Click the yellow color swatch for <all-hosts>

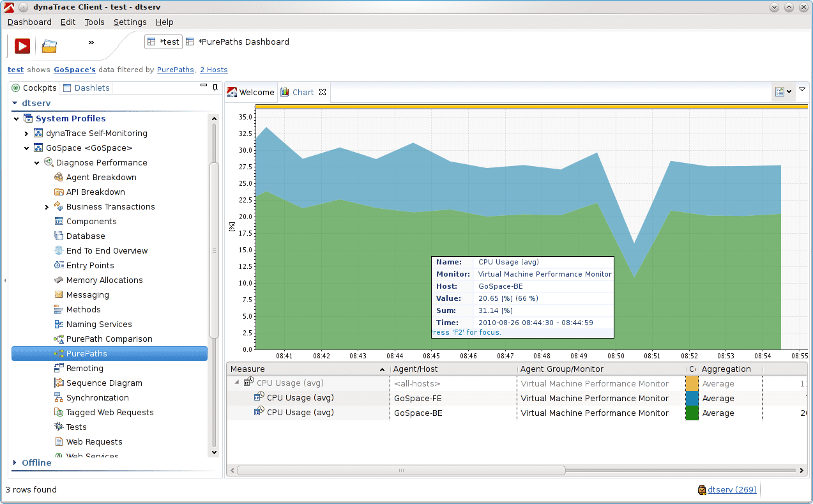point(692,383)
